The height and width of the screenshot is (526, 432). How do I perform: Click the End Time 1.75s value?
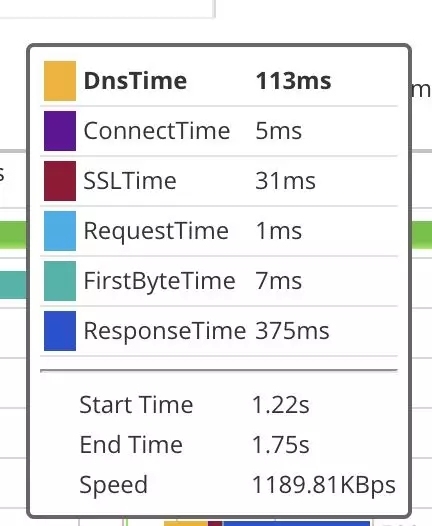280,444
